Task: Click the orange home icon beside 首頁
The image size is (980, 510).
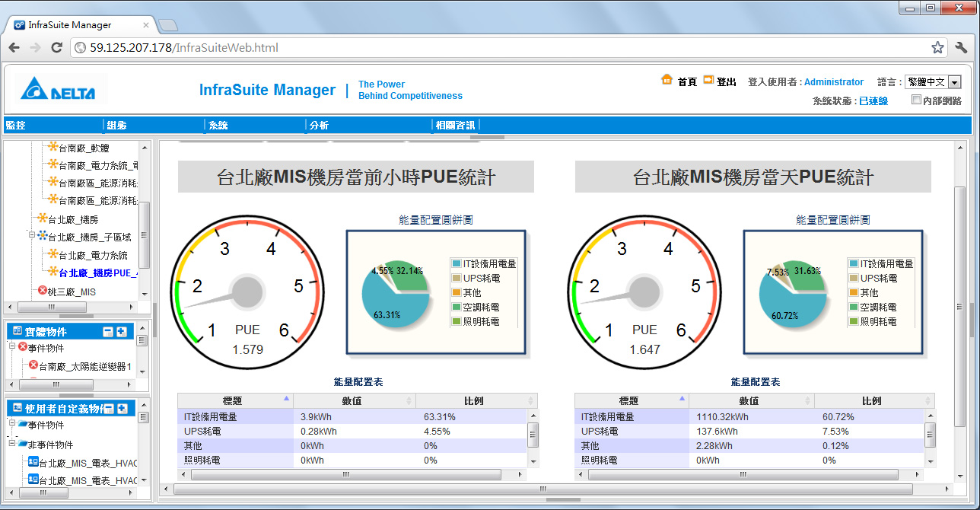Action: coord(667,79)
